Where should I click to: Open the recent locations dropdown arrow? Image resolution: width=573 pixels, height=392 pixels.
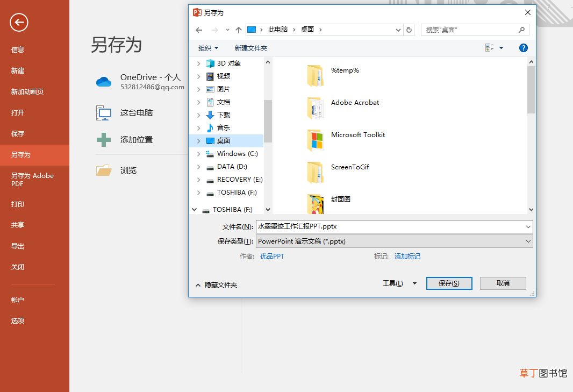click(227, 30)
